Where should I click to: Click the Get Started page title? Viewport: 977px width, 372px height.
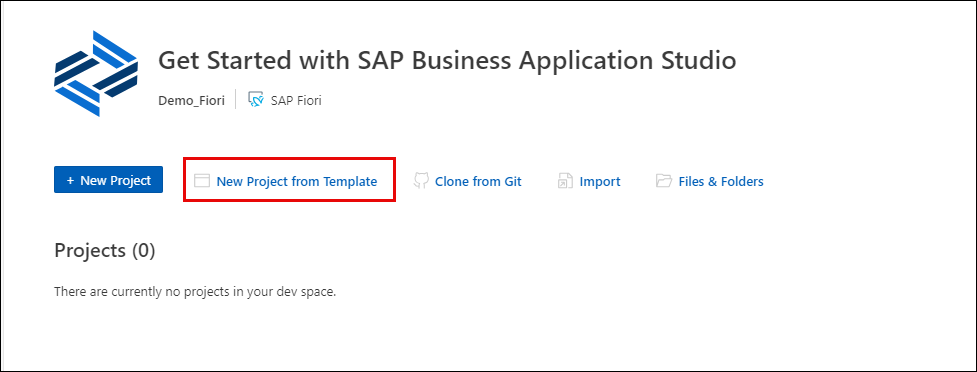(447, 60)
